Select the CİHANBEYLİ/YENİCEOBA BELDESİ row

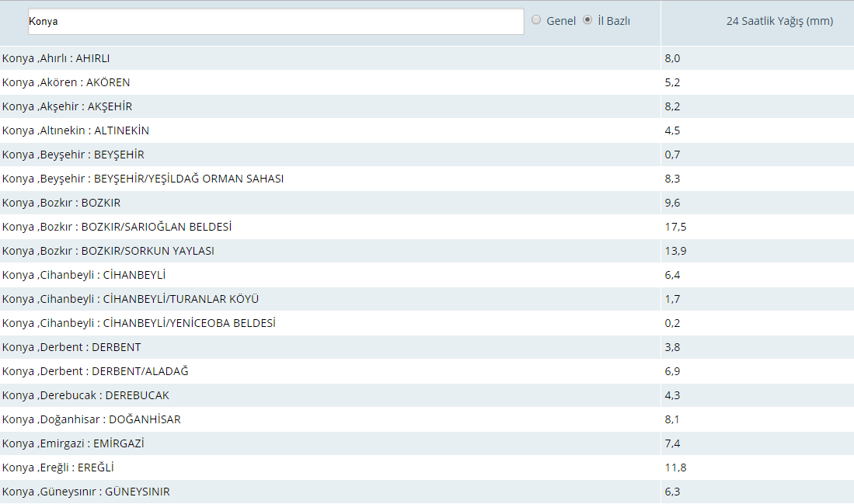pos(427,323)
